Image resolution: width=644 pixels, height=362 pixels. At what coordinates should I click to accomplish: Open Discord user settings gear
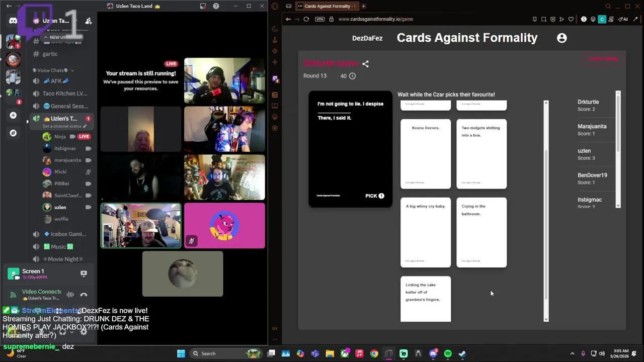click(x=84, y=332)
